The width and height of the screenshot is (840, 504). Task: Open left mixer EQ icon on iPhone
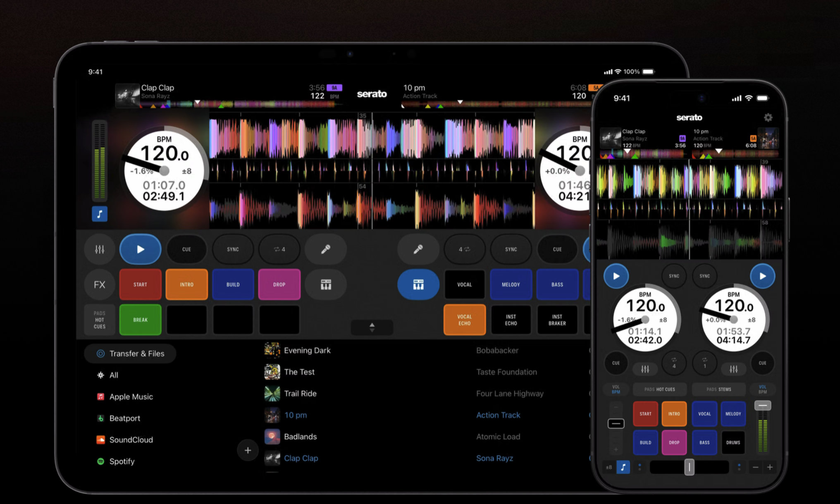[645, 369]
